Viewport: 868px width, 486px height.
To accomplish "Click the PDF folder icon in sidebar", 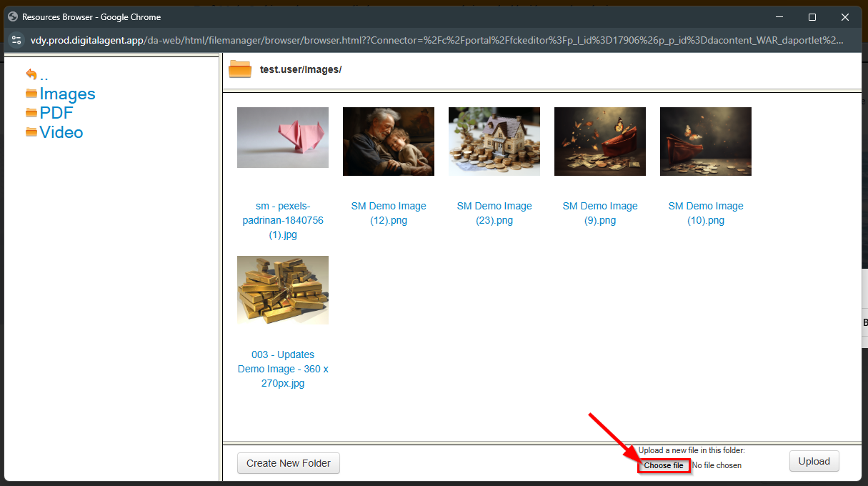I will coord(31,113).
